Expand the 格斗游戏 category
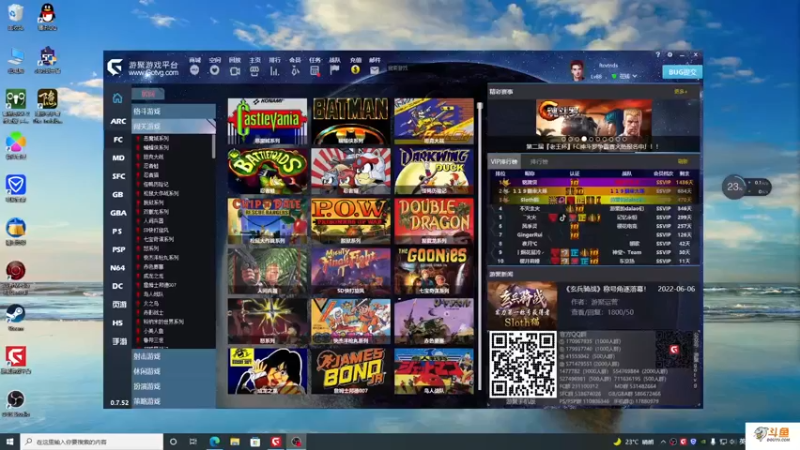The height and width of the screenshot is (450, 800). coord(173,111)
